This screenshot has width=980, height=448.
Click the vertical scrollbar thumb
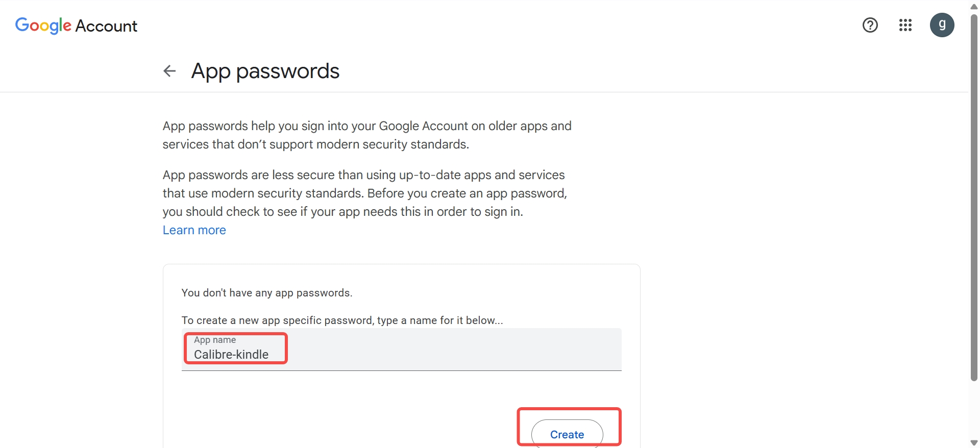point(974,197)
